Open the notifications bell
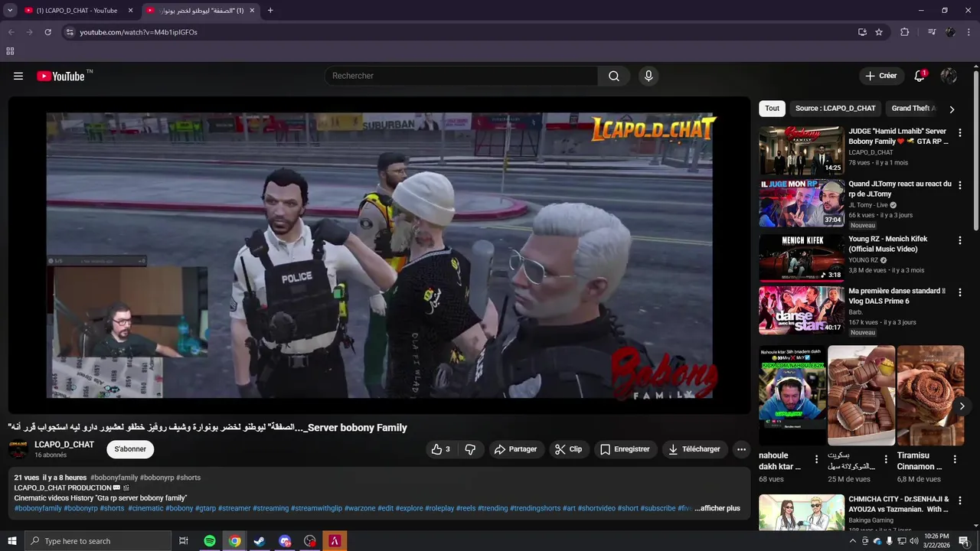This screenshot has height=551, width=980. pyautogui.click(x=920, y=76)
